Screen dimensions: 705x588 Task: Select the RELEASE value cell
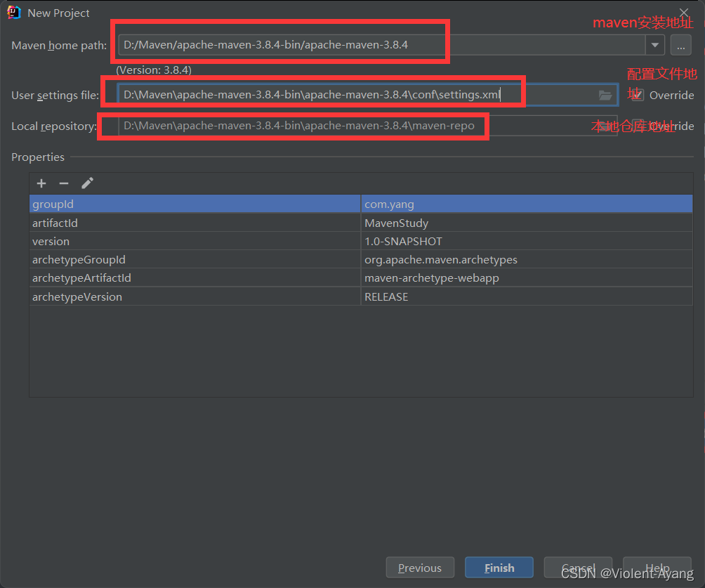tap(527, 296)
